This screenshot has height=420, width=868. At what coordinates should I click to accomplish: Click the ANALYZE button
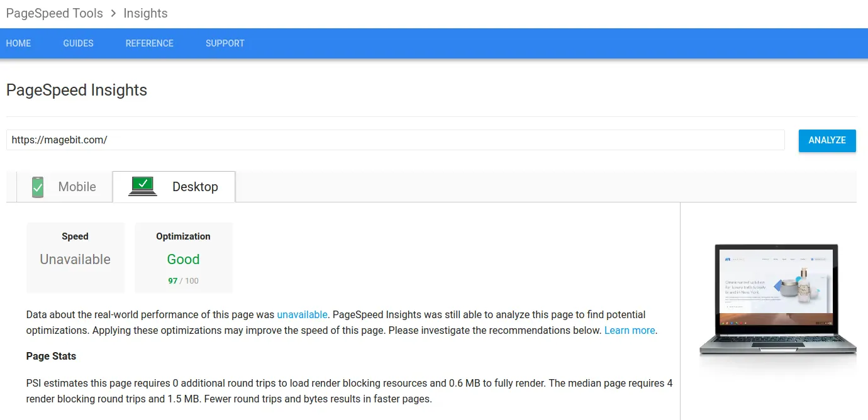[x=827, y=140]
